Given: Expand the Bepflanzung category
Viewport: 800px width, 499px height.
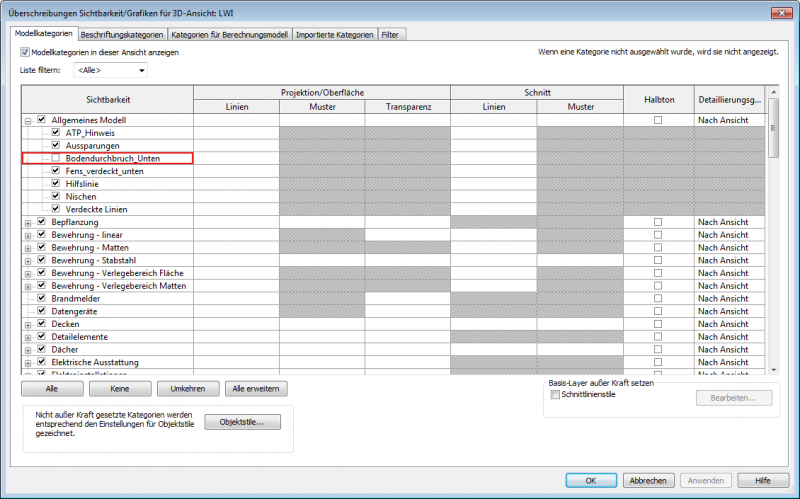Looking at the screenshot, I should [28, 222].
